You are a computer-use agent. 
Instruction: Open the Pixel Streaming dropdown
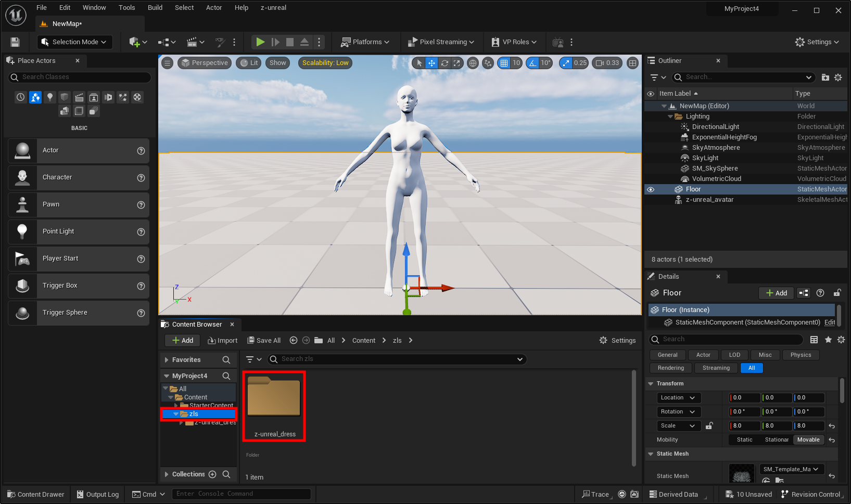coord(441,42)
